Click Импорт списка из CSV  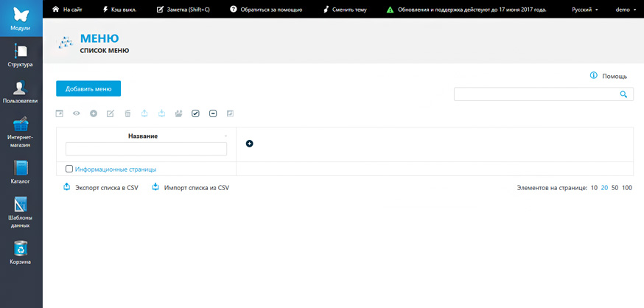pyautogui.click(x=191, y=188)
